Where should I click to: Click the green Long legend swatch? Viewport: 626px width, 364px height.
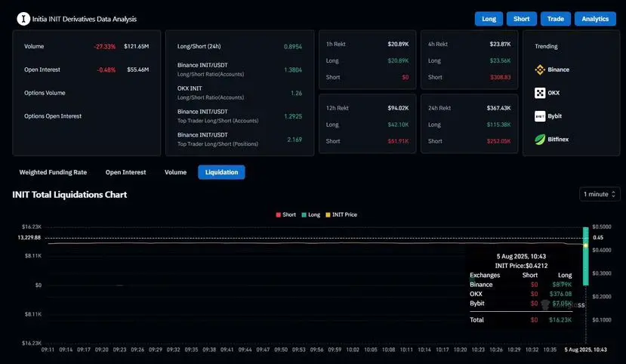304,214
